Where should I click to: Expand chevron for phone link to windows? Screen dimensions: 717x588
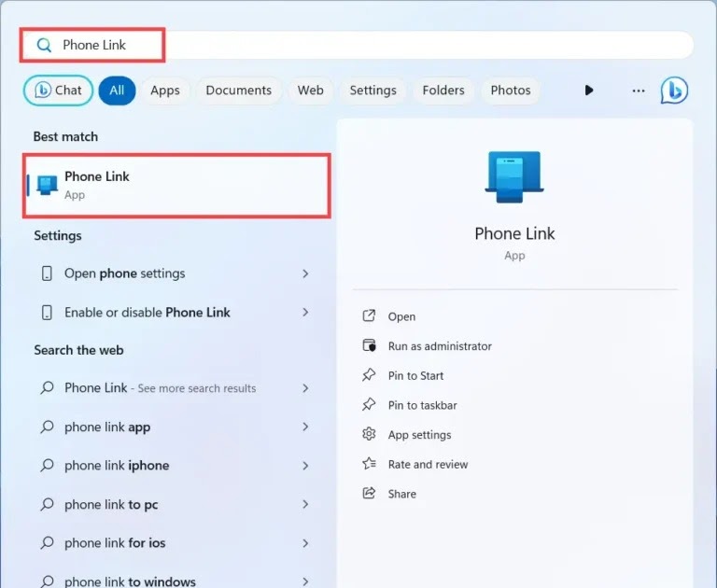click(x=305, y=581)
